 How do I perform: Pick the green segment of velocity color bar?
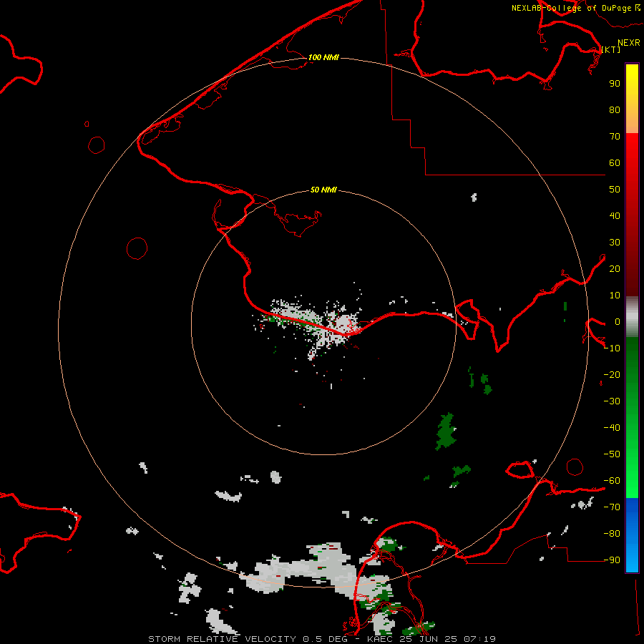pos(632,417)
